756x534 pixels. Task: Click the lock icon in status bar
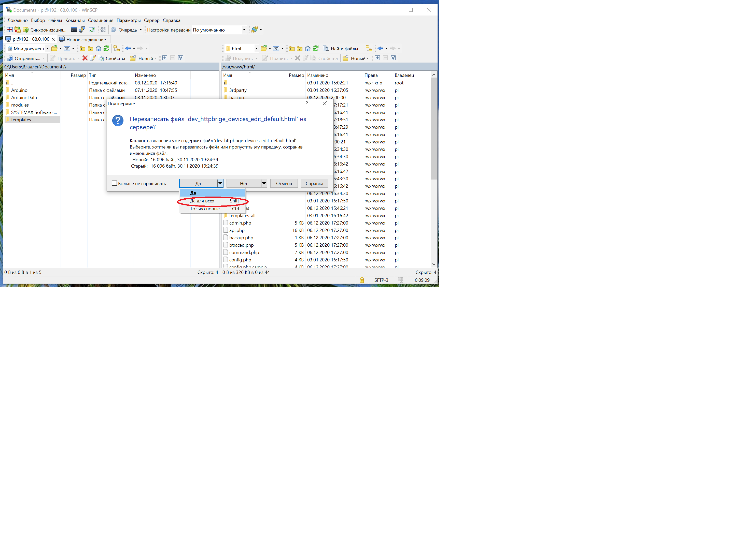point(362,280)
